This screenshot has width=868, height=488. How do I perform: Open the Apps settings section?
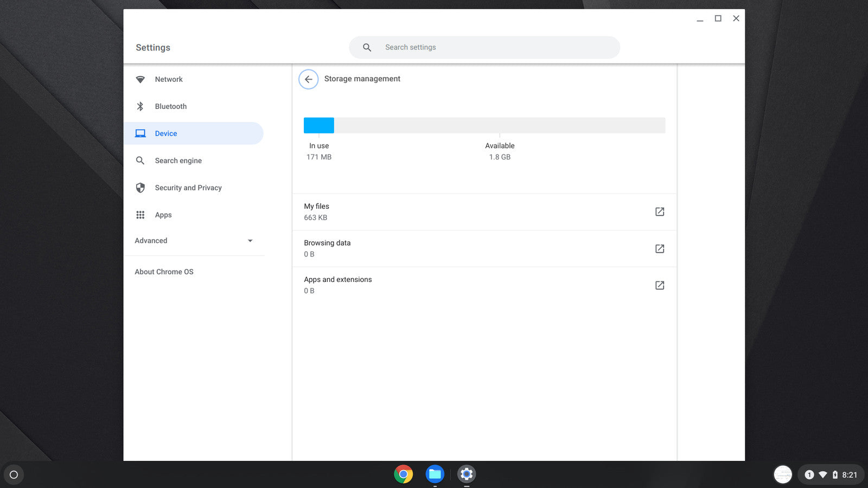[163, 215]
